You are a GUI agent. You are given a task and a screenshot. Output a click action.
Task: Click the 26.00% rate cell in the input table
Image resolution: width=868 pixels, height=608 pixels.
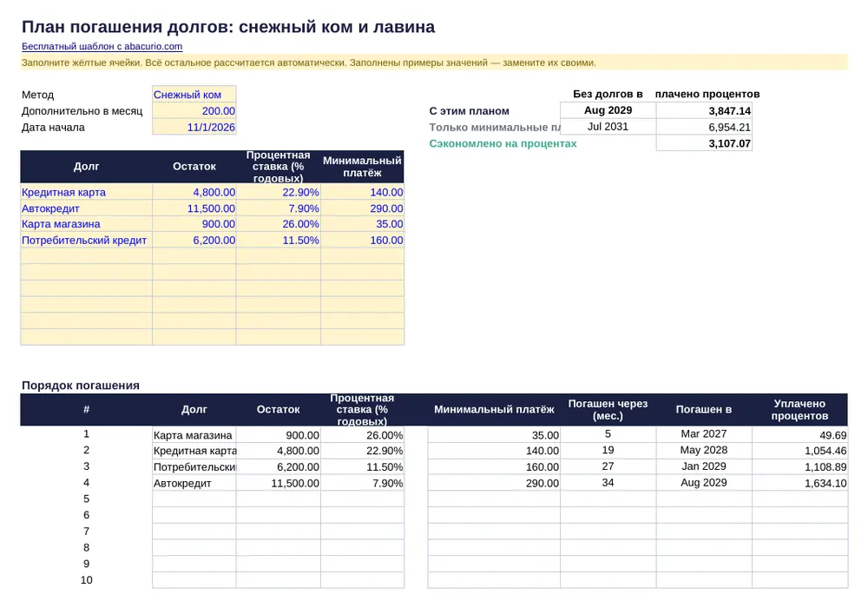coord(279,224)
